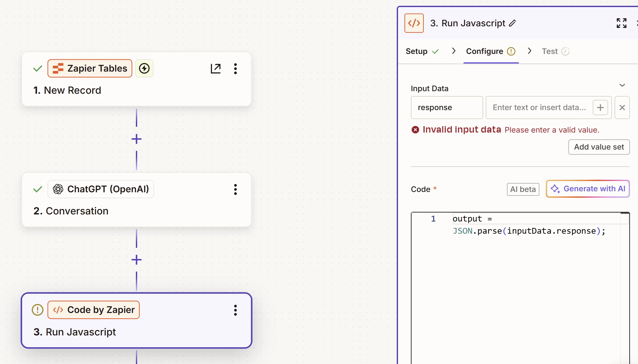Click the Code by Zapier app badge
638x364 pixels.
pyautogui.click(x=93, y=310)
